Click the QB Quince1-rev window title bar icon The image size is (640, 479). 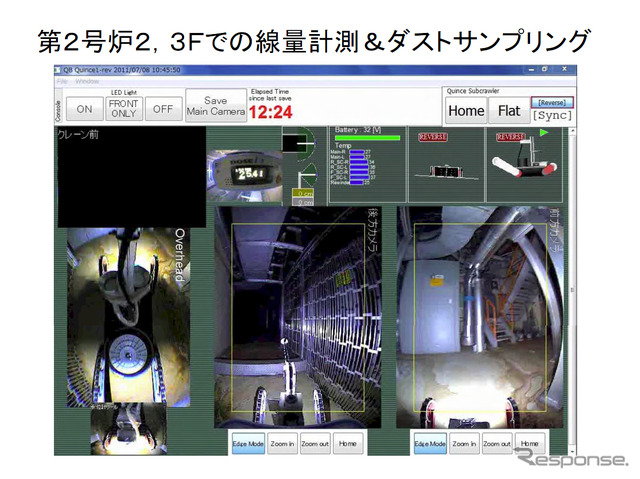pos(58,70)
